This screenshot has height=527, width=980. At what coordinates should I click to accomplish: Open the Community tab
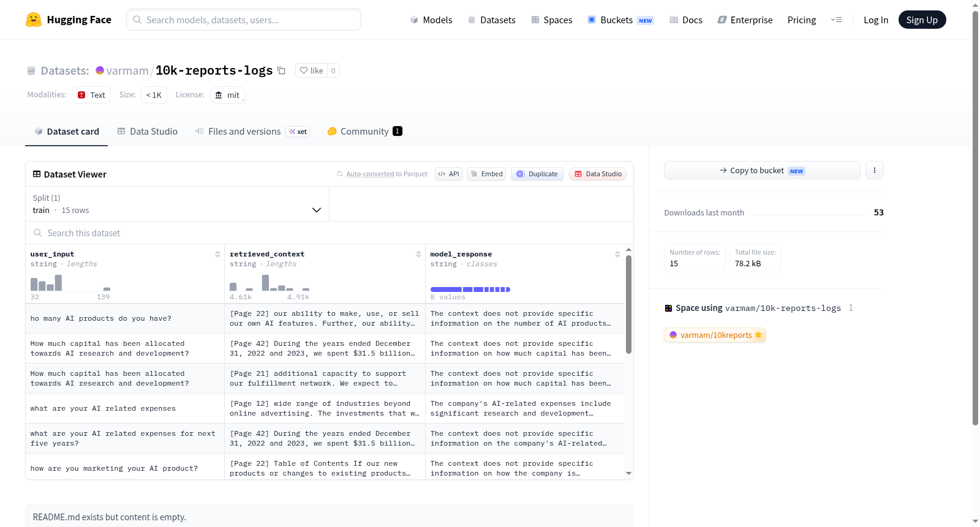pos(365,132)
